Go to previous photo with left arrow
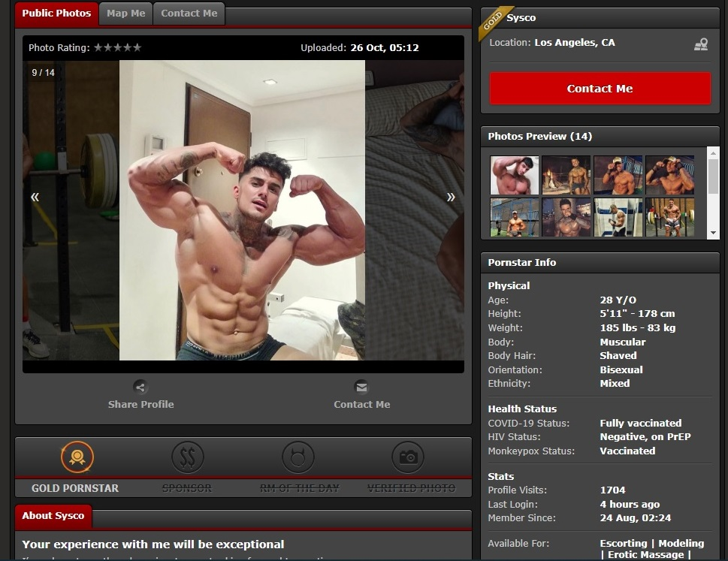Screen dimensions: 728x561 [35, 198]
